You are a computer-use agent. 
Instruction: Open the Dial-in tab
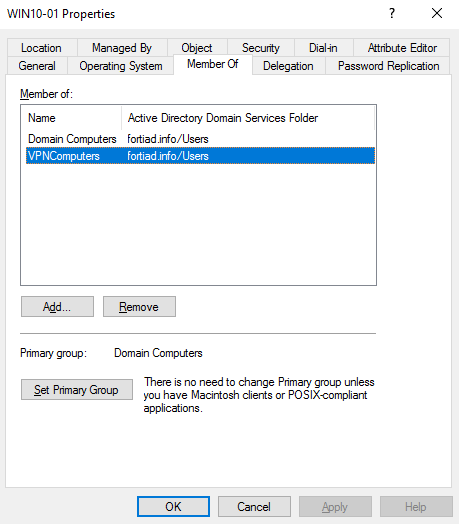click(x=323, y=48)
